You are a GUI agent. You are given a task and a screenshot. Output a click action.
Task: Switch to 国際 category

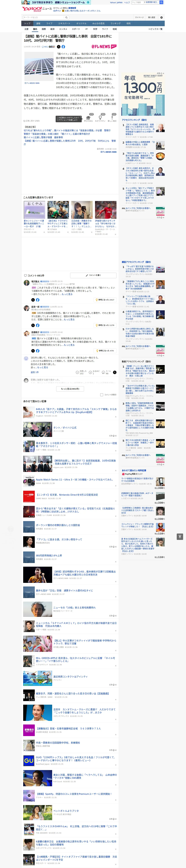coord(44,29)
